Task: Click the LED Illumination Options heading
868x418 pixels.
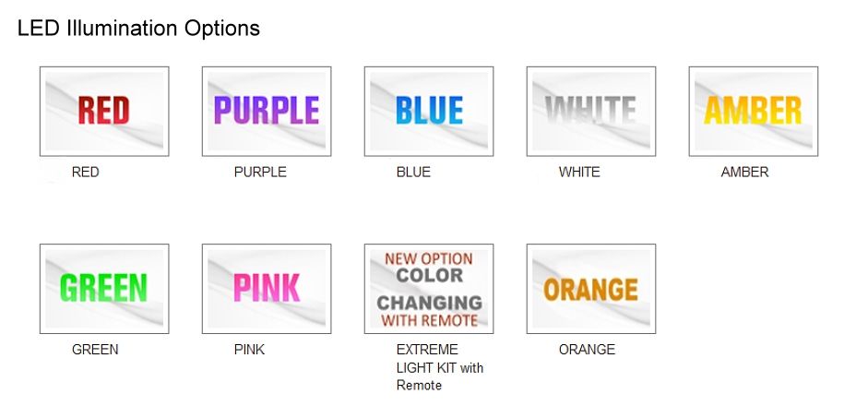Action: click(x=138, y=29)
